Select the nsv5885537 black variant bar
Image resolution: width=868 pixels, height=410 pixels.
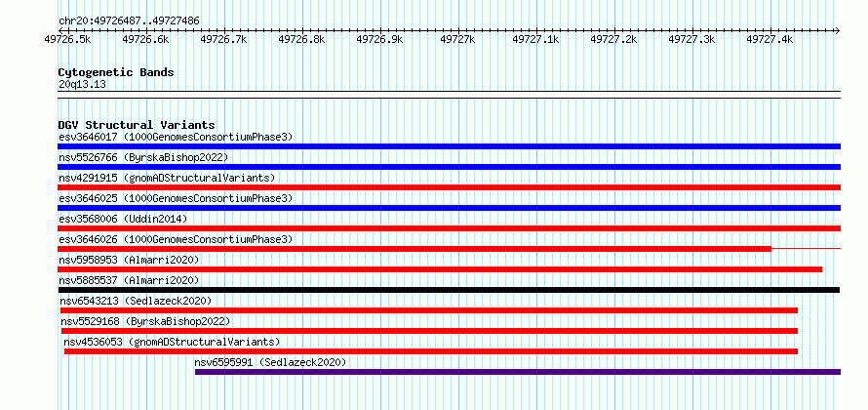click(449, 290)
